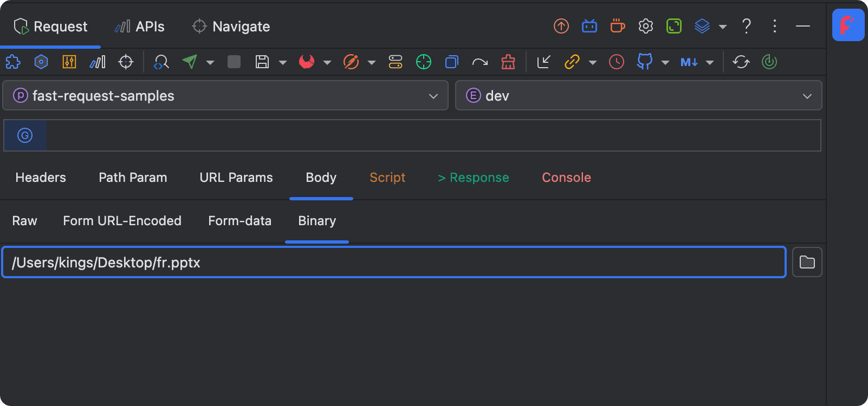Open the dev environment dropdown
868x406 pixels.
point(638,96)
